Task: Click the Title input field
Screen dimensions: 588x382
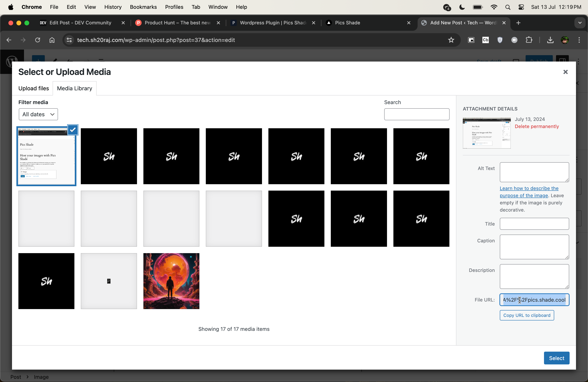Action: coord(534,224)
